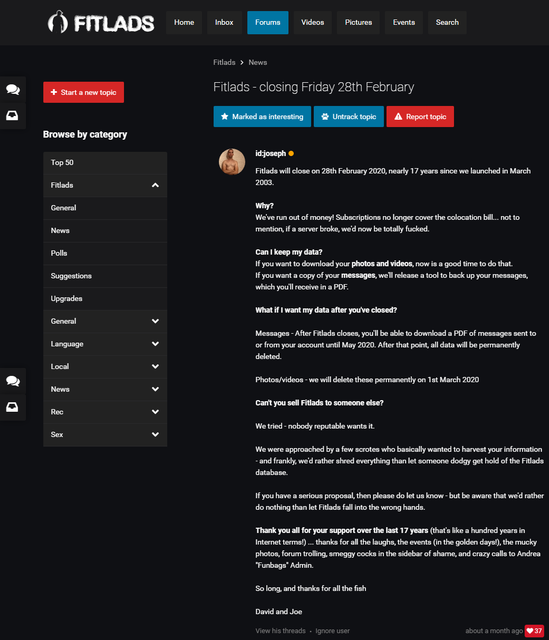
Task: Expand the Sex category
Action: (105, 434)
